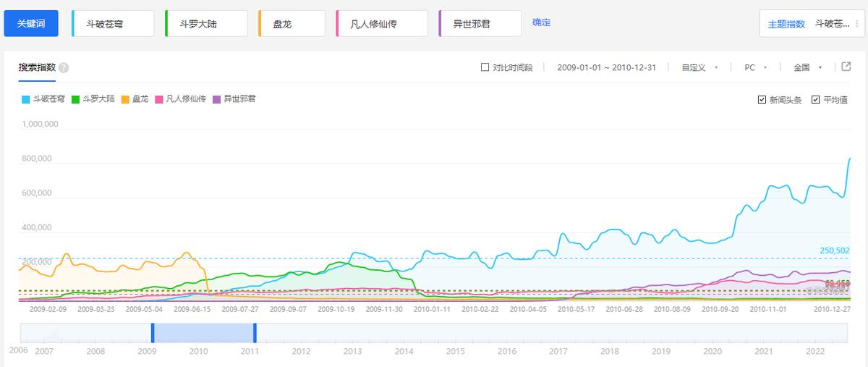Click the orange 盘龙 legend square
Viewport: 868px width, 367px height.
[125, 99]
